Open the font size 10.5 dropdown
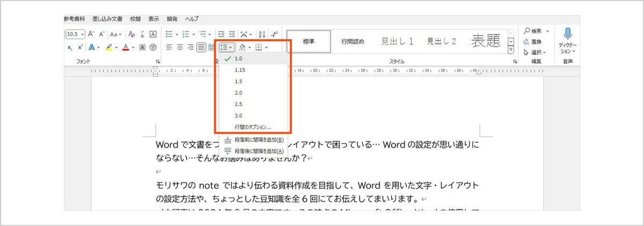Screen dimensions: 644x226 (x=82, y=34)
